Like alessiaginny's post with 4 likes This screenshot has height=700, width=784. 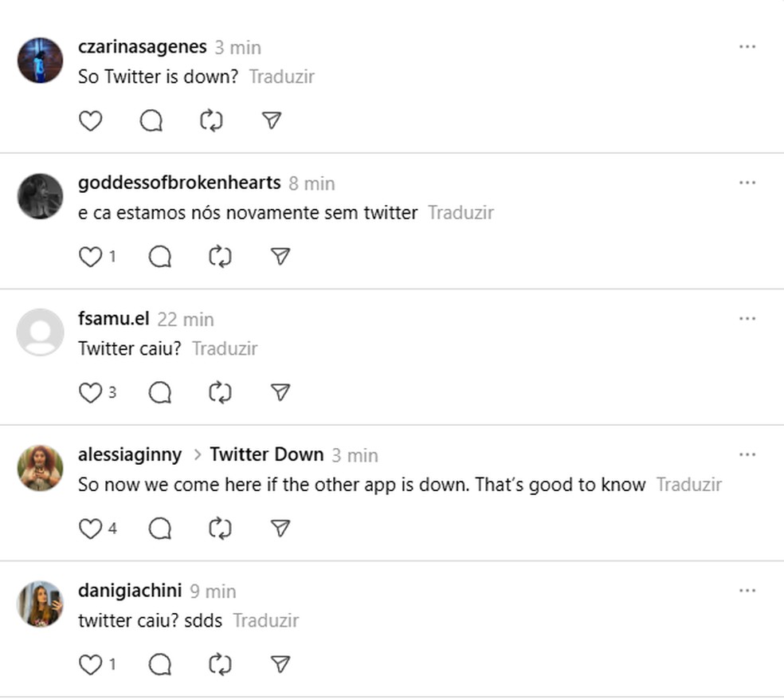coord(91,529)
